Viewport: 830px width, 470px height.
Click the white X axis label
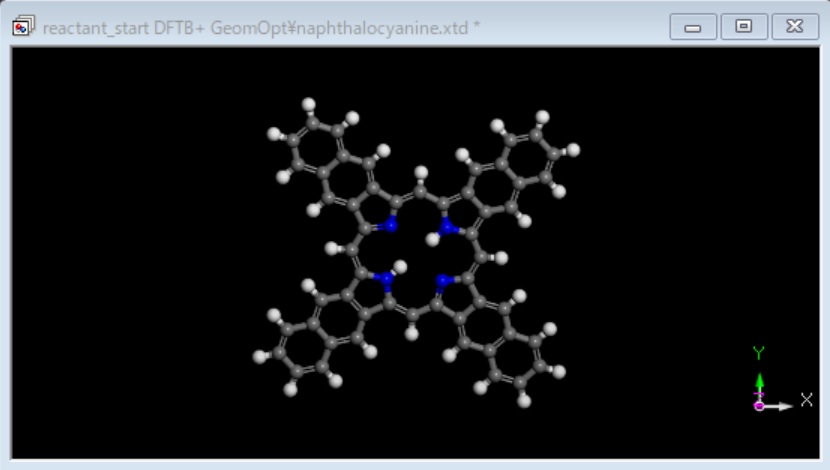807,400
